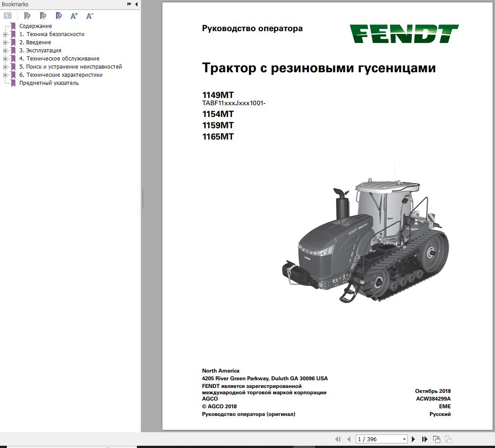Click the date 'Октябрь 2018'
This screenshot has height=448, width=495.
point(433,391)
